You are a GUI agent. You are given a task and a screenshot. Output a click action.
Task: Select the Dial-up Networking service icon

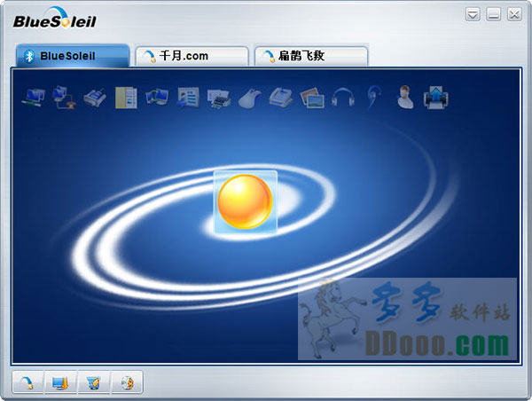tap(64, 98)
